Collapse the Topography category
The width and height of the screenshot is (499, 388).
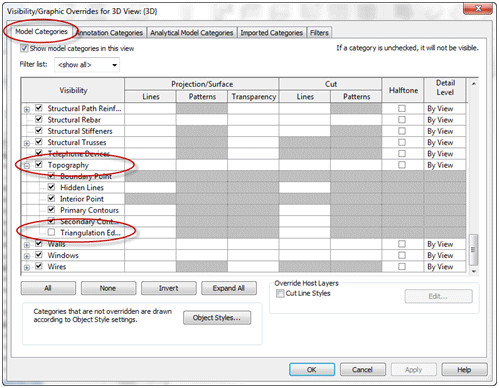click(x=27, y=165)
